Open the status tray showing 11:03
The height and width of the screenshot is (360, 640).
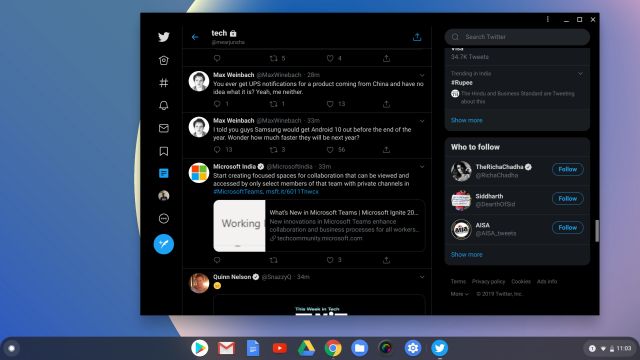tap(610, 348)
